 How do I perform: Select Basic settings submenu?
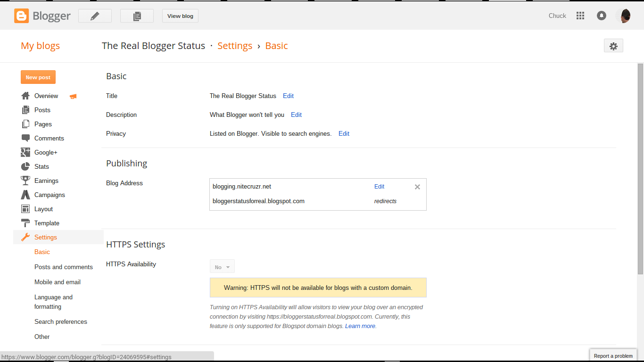coord(42,252)
